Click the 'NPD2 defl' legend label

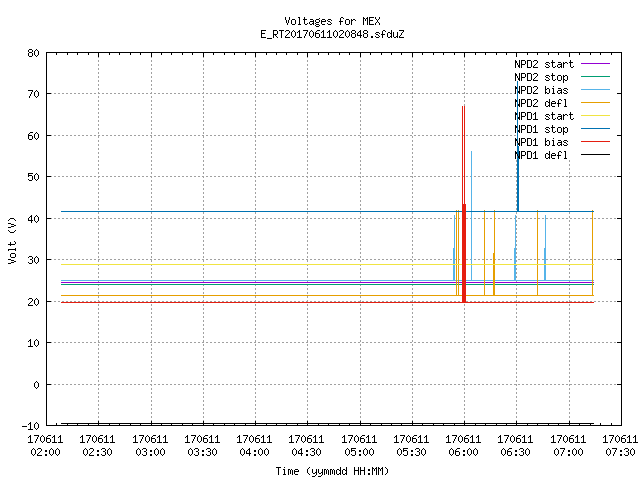click(x=541, y=103)
